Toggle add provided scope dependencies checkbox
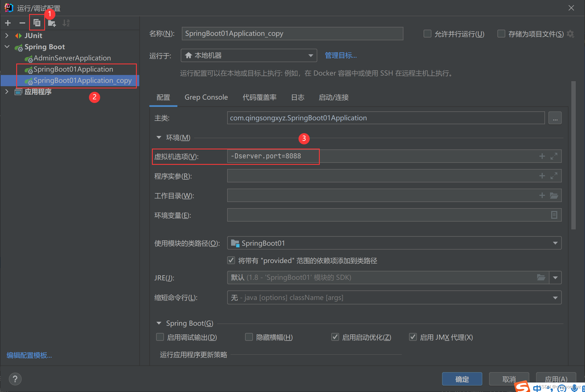 (x=231, y=260)
